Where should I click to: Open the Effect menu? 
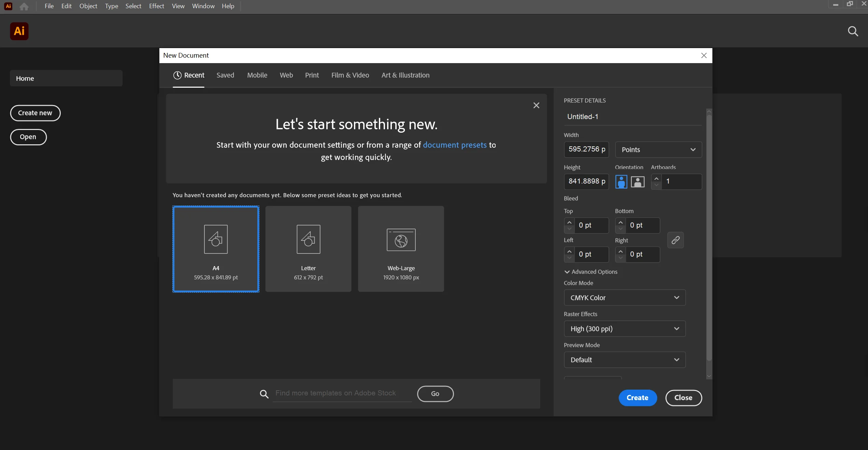coord(156,6)
